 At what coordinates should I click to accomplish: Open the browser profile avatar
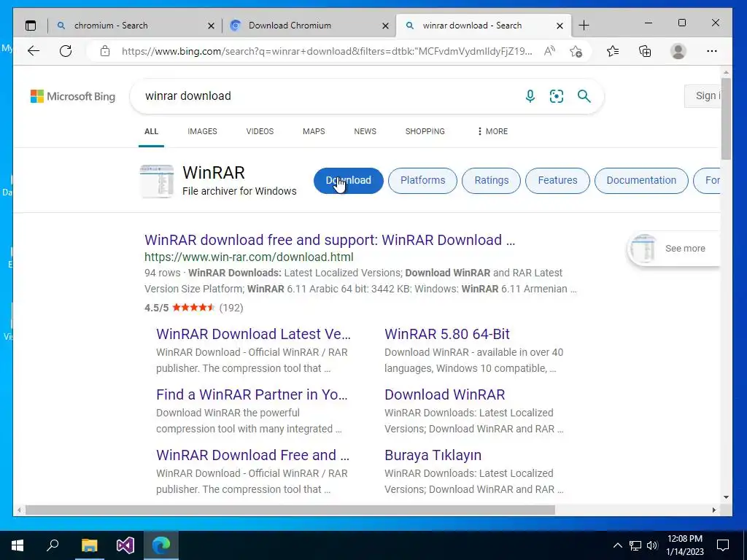click(x=678, y=51)
